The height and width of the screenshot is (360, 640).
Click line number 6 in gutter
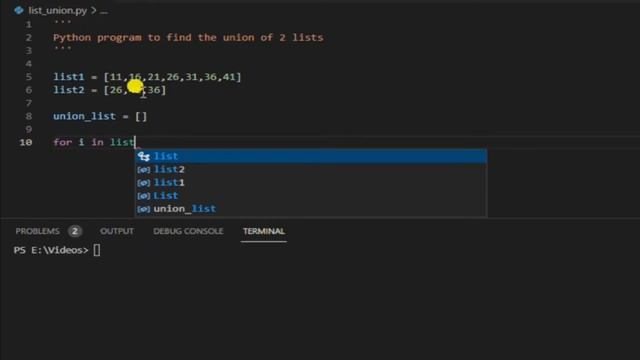[29, 90]
